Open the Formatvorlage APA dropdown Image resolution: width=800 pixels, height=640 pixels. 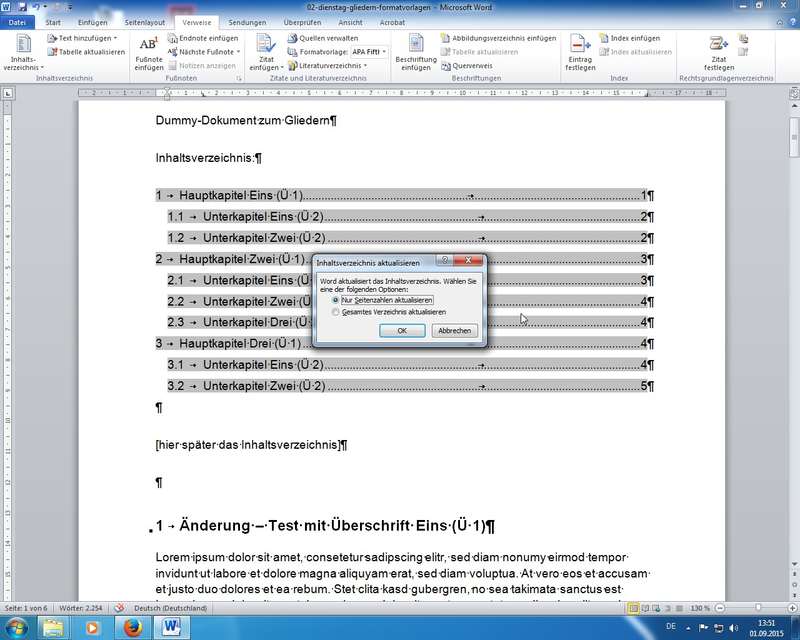click(367, 51)
